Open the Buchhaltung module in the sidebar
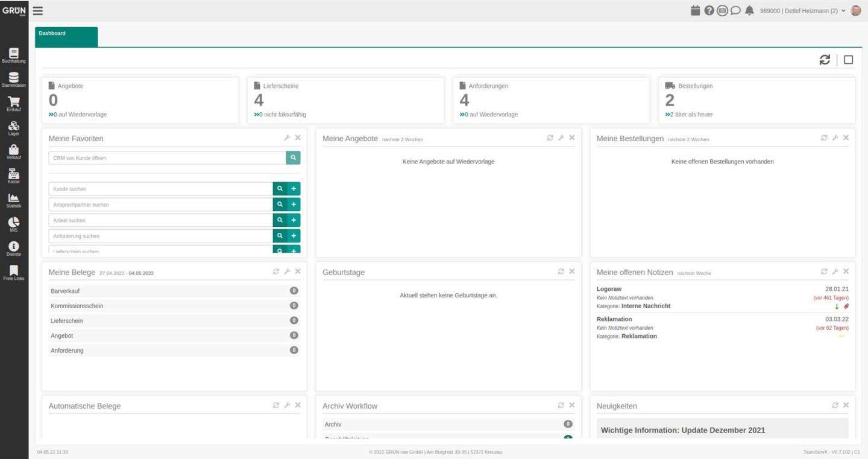Viewport: 868px width, 459px height. [x=14, y=55]
